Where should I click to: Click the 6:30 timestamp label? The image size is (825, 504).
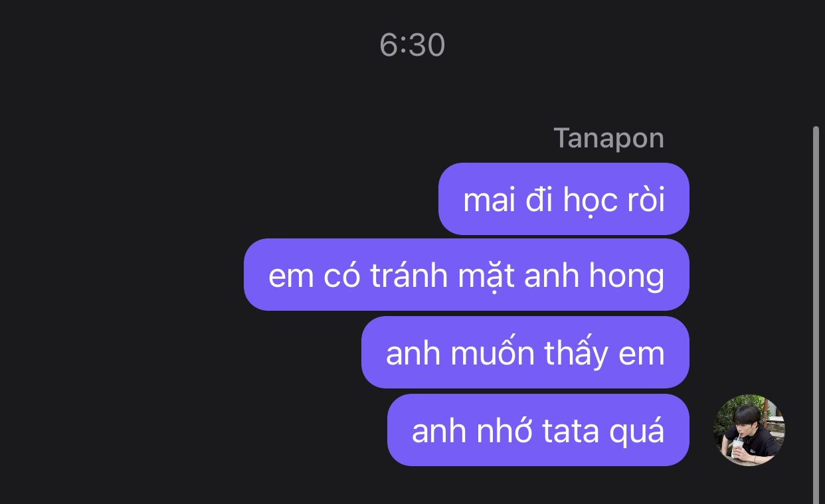click(x=412, y=45)
